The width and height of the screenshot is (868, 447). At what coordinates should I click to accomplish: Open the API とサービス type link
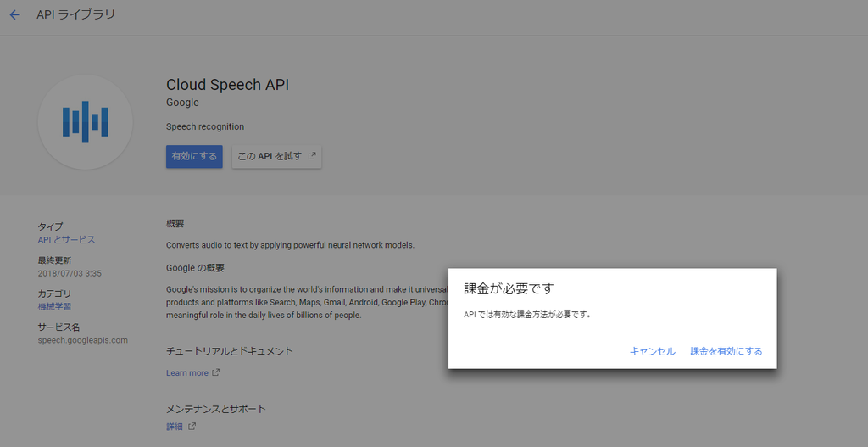[x=66, y=240]
